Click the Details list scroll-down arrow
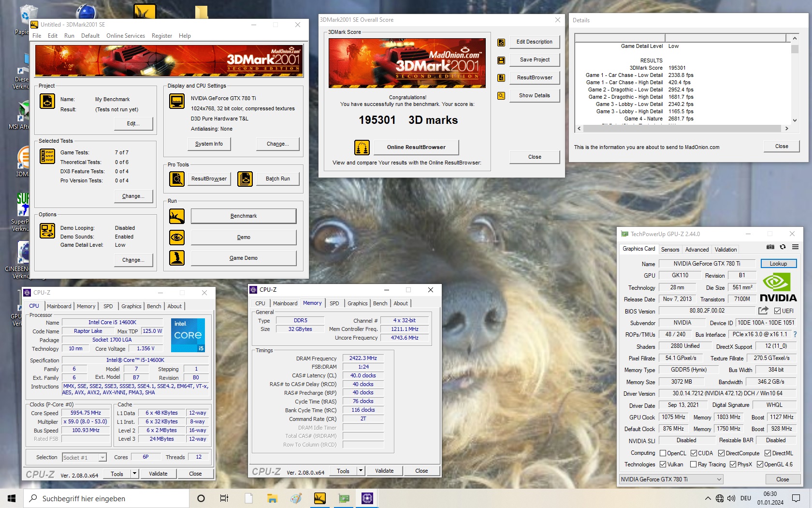 [795, 120]
